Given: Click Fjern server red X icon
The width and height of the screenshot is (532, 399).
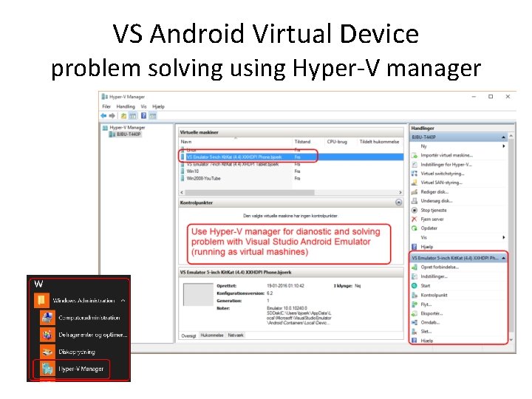Looking at the screenshot, I should tap(415, 219).
